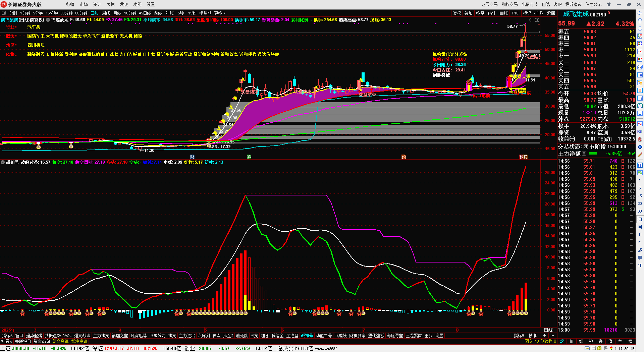This screenshot has height=352, width=644.
Task: Open the intraday line chart icon
Action: tap(640, 51)
